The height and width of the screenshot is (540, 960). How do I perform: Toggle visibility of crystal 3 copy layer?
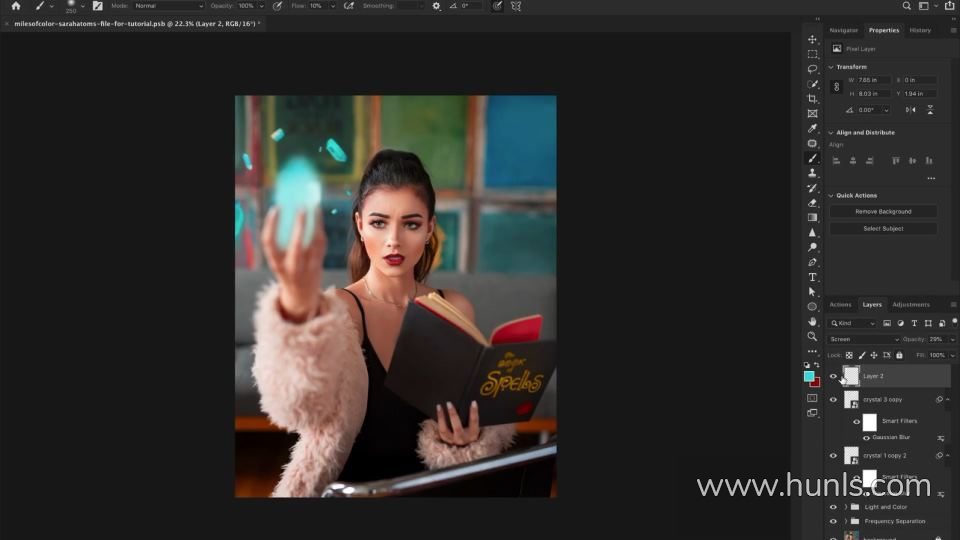833,399
